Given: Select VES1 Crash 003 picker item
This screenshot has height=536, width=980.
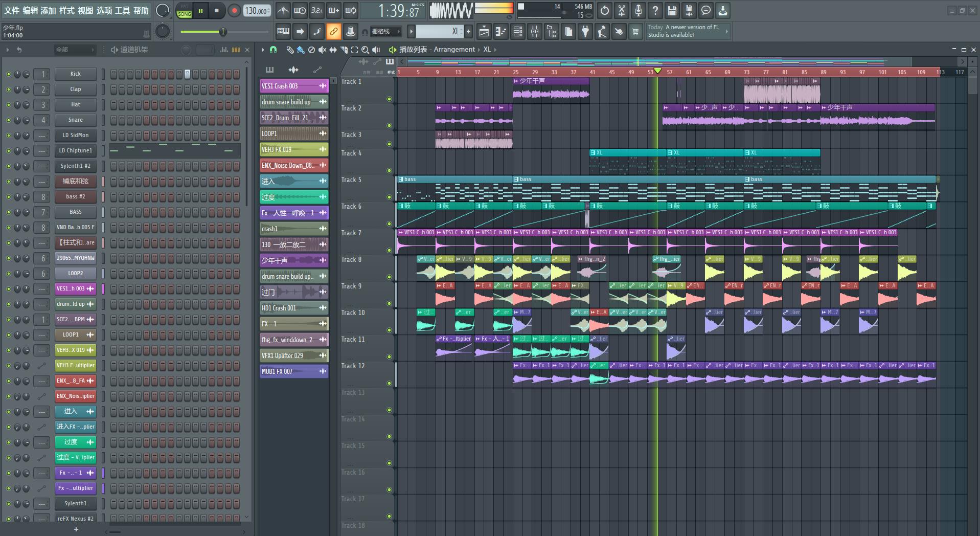Looking at the screenshot, I should (294, 86).
